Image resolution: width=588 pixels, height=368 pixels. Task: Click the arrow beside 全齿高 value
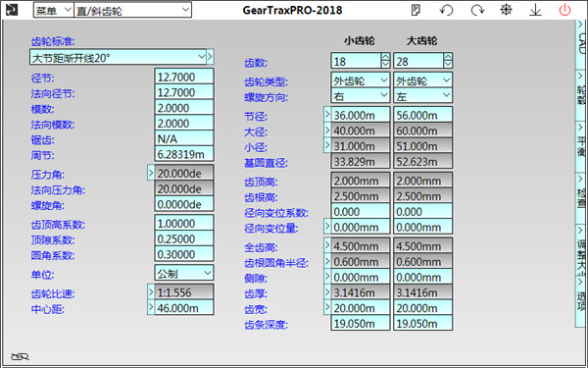point(327,245)
